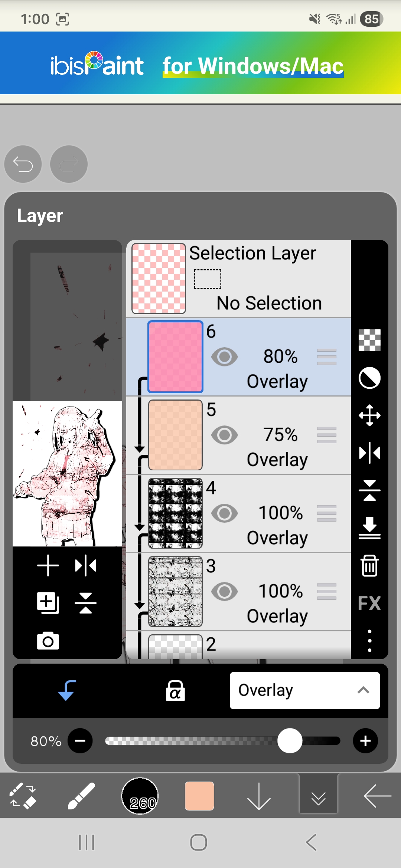Delete layer with the trash icon
Screen dimensions: 401x868
[369, 565]
